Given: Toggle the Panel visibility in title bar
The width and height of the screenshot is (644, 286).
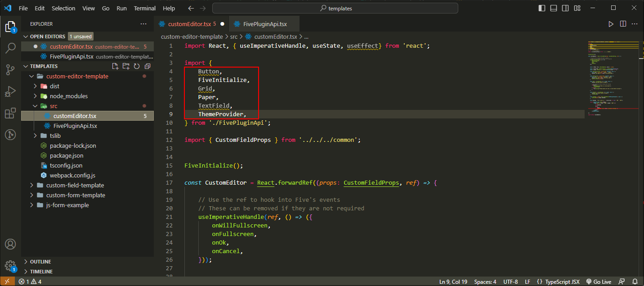Looking at the screenshot, I should (x=553, y=8).
